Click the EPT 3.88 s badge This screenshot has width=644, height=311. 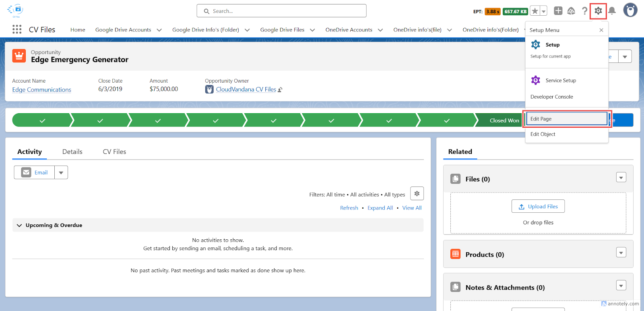click(x=492, y=12)
